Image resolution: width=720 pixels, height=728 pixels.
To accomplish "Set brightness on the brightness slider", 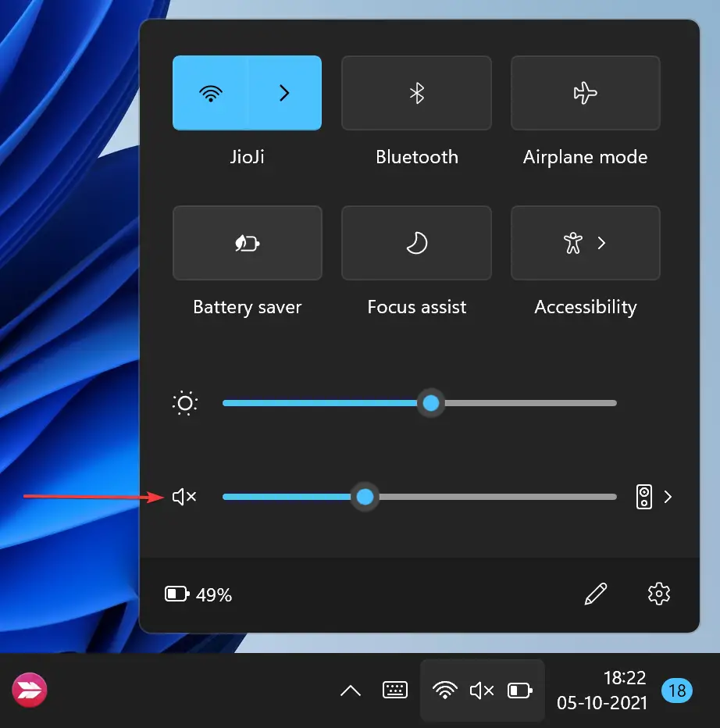I will pos(419,403).
